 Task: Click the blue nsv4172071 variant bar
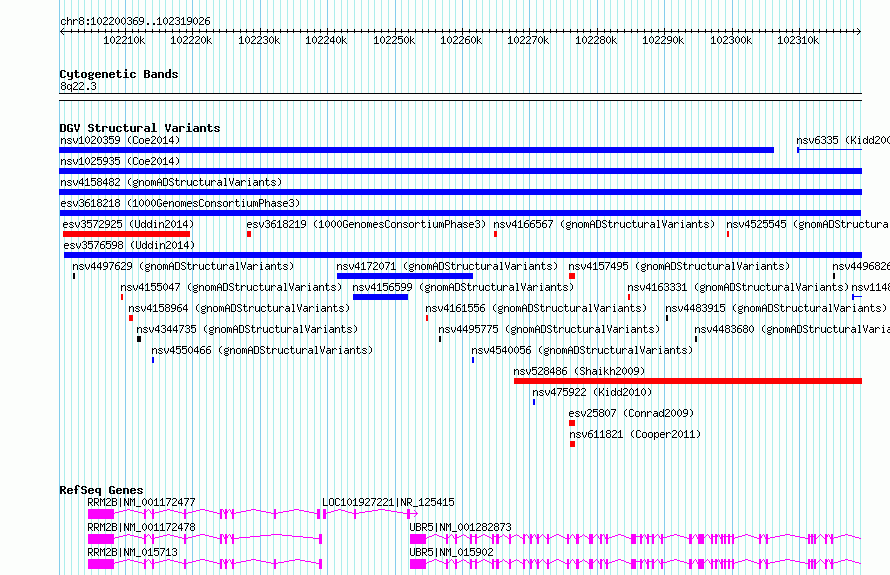(405, 276)
